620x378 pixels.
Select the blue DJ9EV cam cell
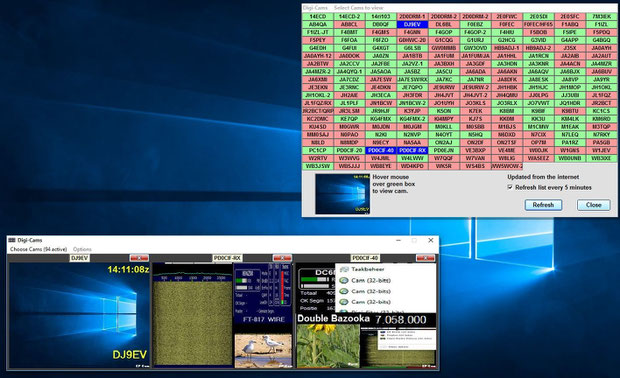[412, 24]
